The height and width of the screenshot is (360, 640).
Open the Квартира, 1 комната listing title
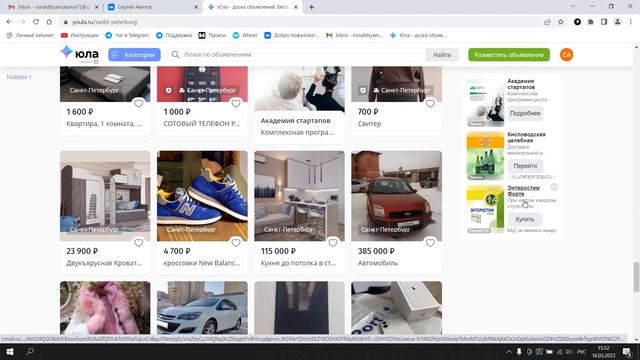104,124
